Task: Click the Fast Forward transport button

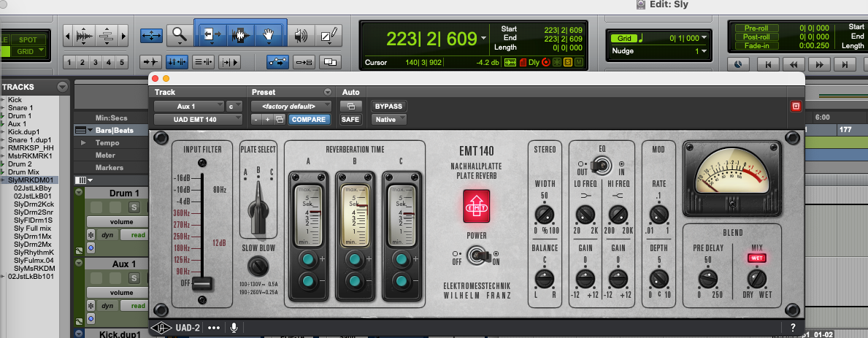Action: [x=820, y=64]
